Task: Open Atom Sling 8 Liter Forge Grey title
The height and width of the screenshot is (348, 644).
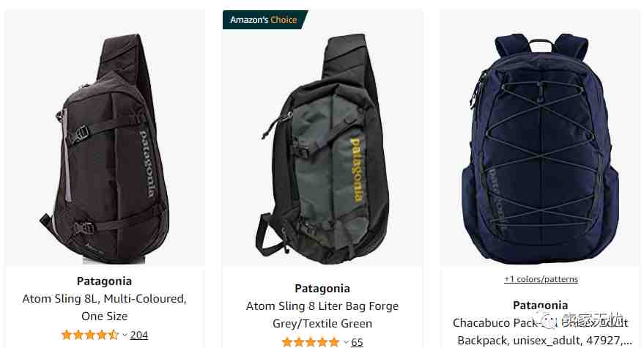Action: click(x=322, y=315)
